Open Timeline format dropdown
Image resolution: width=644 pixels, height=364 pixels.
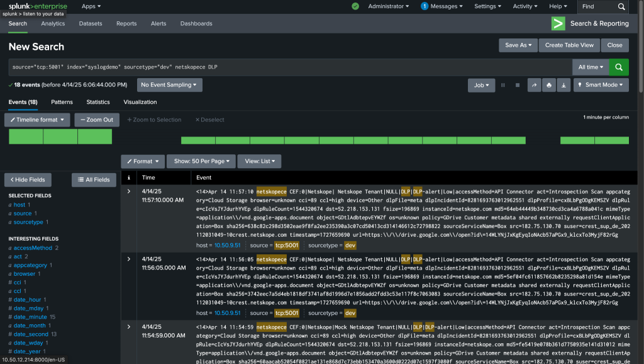[37, 120]
